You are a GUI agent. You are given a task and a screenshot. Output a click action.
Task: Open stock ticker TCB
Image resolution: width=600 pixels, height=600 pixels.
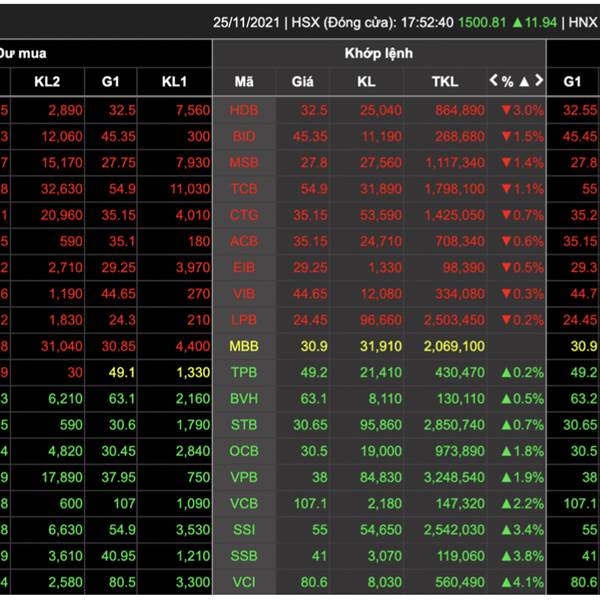pos(244,189)
